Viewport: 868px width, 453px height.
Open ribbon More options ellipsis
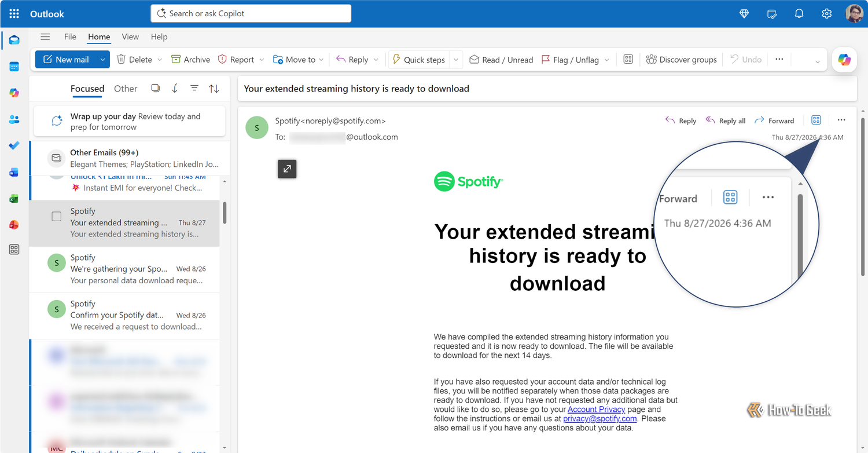click(779, 59)
